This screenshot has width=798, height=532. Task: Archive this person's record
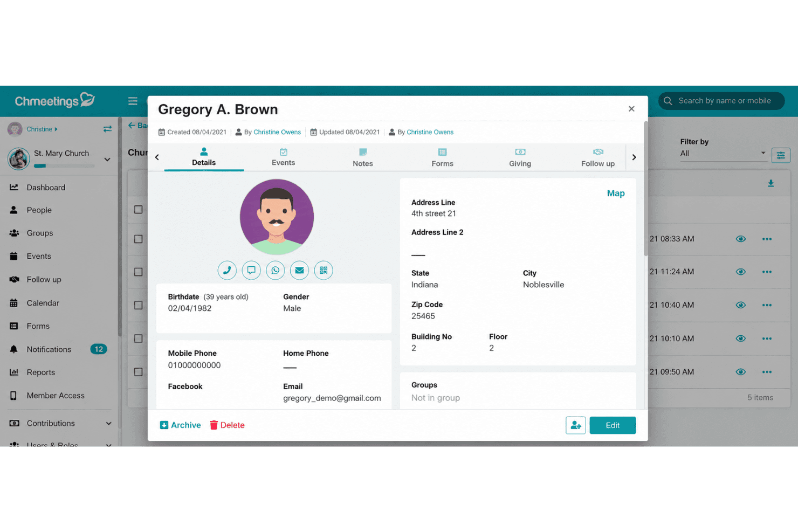coord(180,425)
